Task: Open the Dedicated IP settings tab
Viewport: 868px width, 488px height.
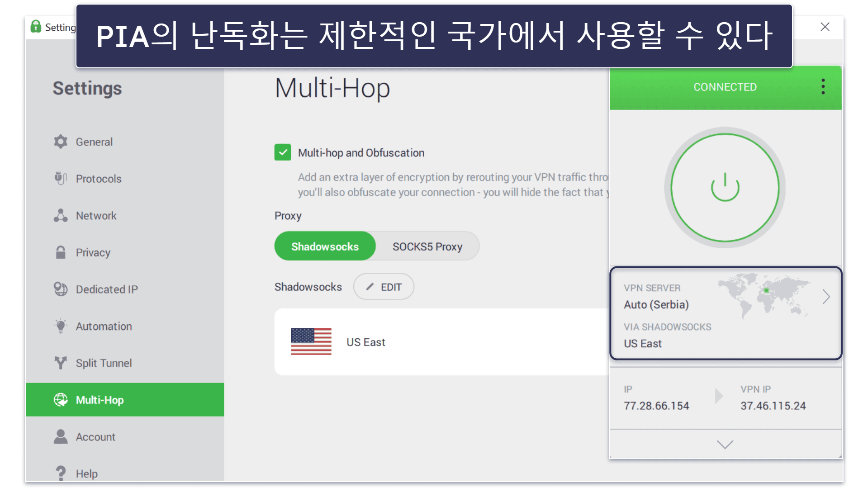Action: tap(125, 289)
